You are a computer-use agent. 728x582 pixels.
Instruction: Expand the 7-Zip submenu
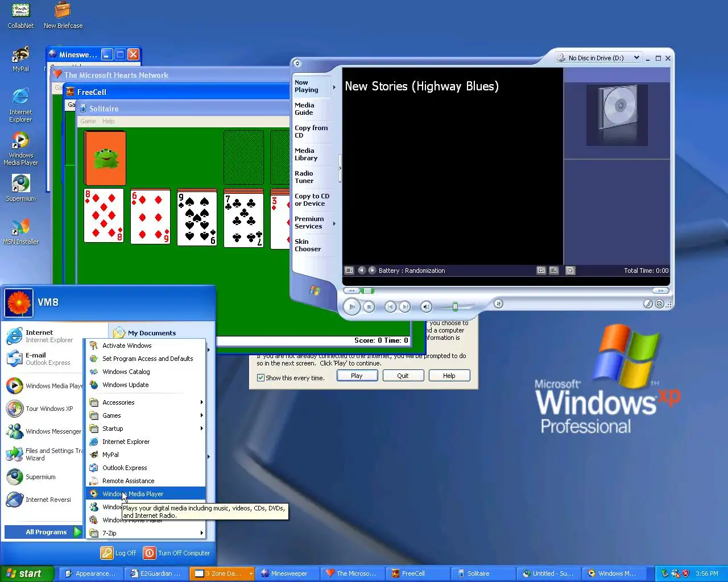(x=146, y=533)
